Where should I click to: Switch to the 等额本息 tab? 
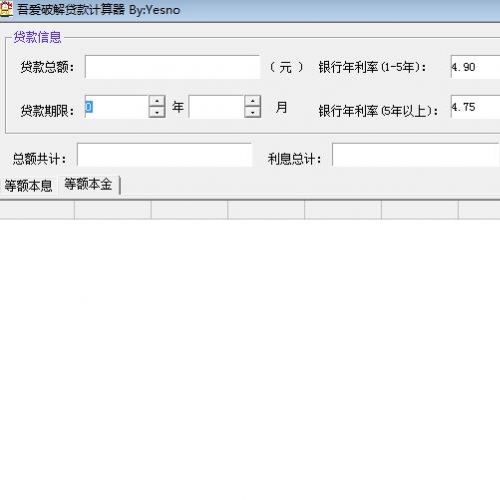point(29,186)
